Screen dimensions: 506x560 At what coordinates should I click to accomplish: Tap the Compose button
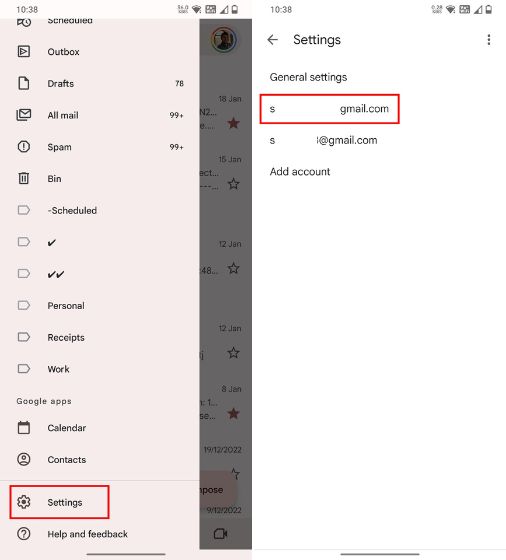tap(218, 490)
